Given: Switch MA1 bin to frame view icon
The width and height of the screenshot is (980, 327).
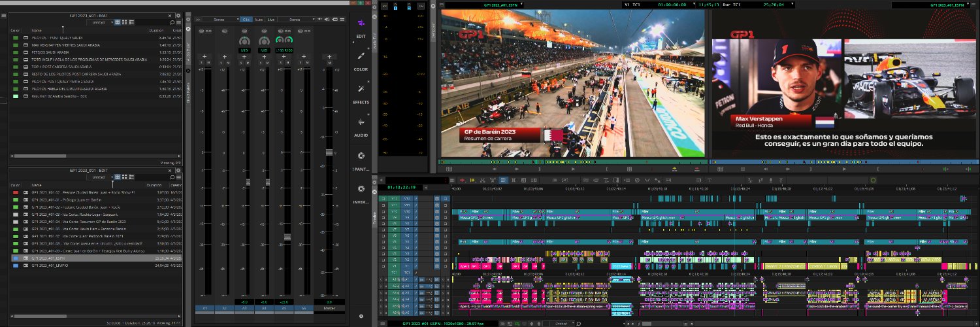Looking at the screenshot, I should click(x=124, y=22).
